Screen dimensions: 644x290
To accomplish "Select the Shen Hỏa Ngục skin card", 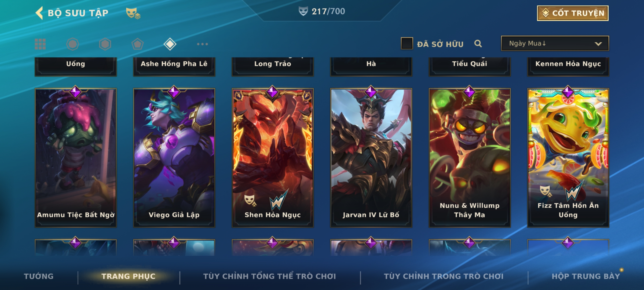I will (x=273, y=158).
